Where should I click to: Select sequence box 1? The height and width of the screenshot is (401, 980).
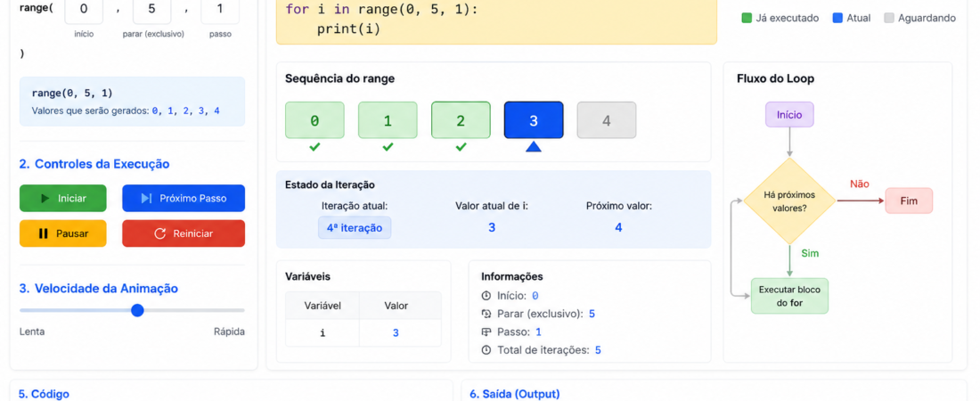point(388,120)
